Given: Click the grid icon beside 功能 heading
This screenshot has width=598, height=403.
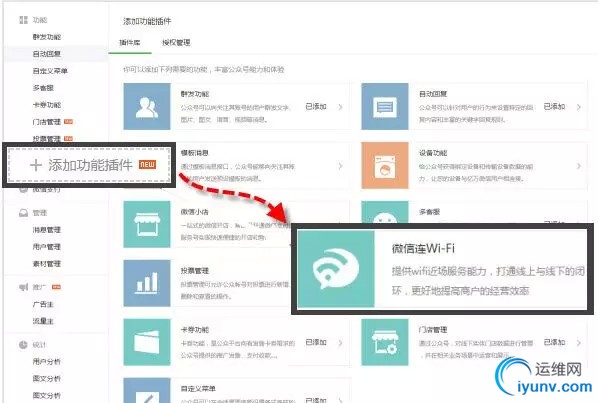Looking at the screenshot, I should point(23,20).
